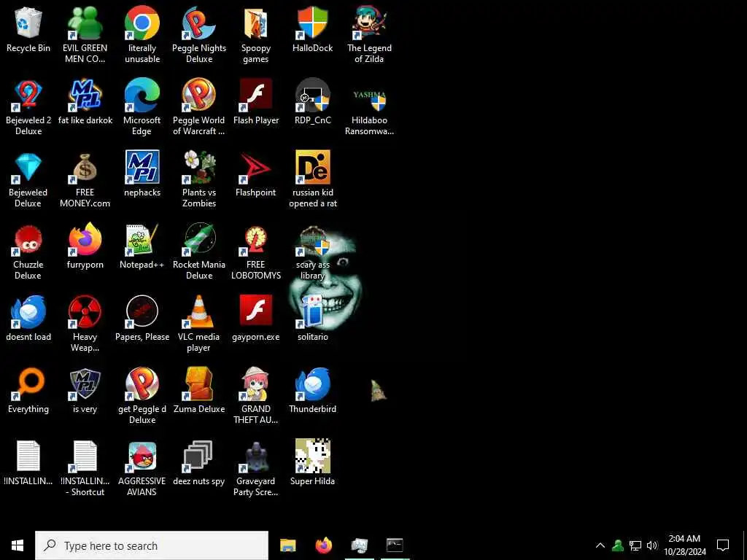Switch to the monitor app on the taskbar

(359, 545)
